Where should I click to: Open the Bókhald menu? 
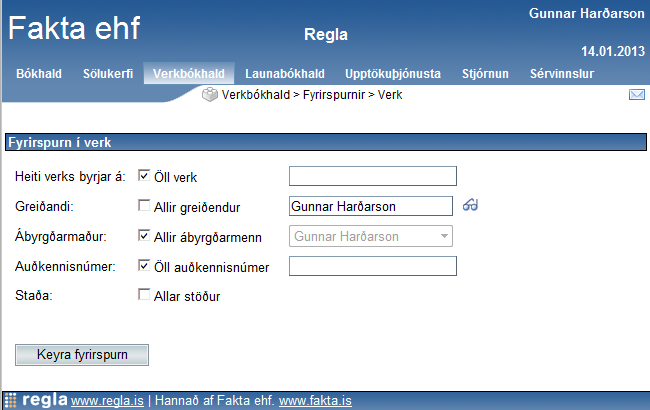tap(39, 74)
